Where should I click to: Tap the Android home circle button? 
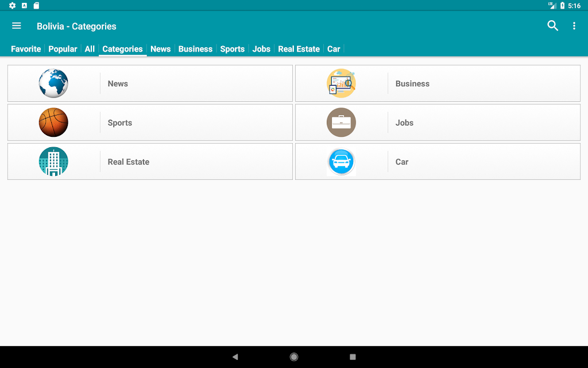pyautogui.click(x=294, y=356)
